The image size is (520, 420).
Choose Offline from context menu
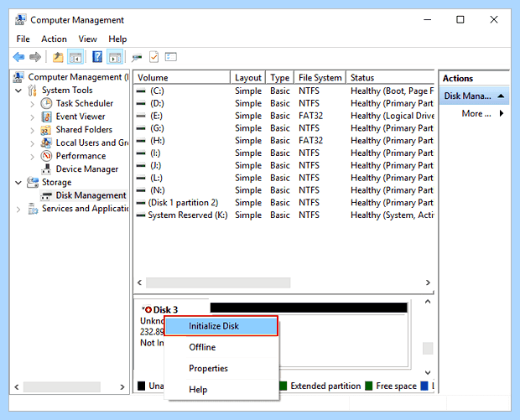(x=221, y=347)
